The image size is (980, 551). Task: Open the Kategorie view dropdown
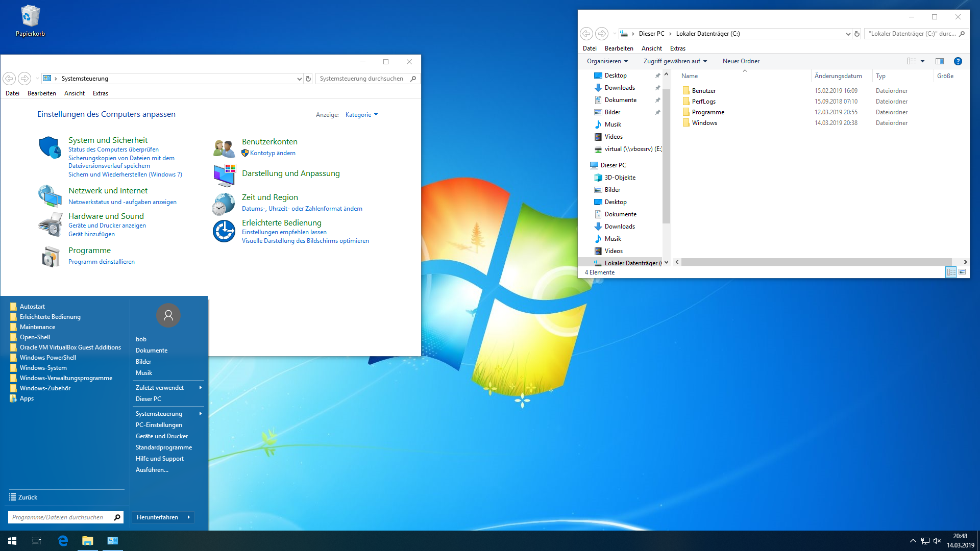click(x=361, y=115)
